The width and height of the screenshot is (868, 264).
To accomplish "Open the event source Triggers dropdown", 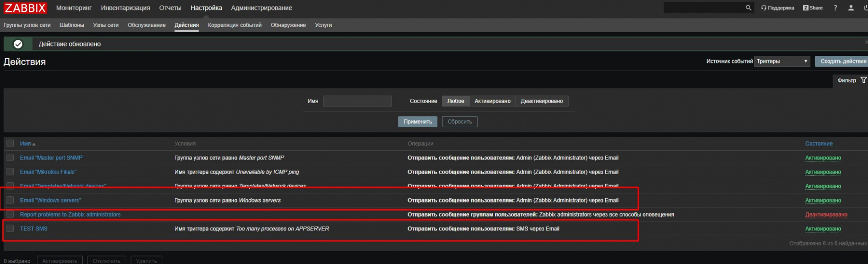I will point(782,62).
